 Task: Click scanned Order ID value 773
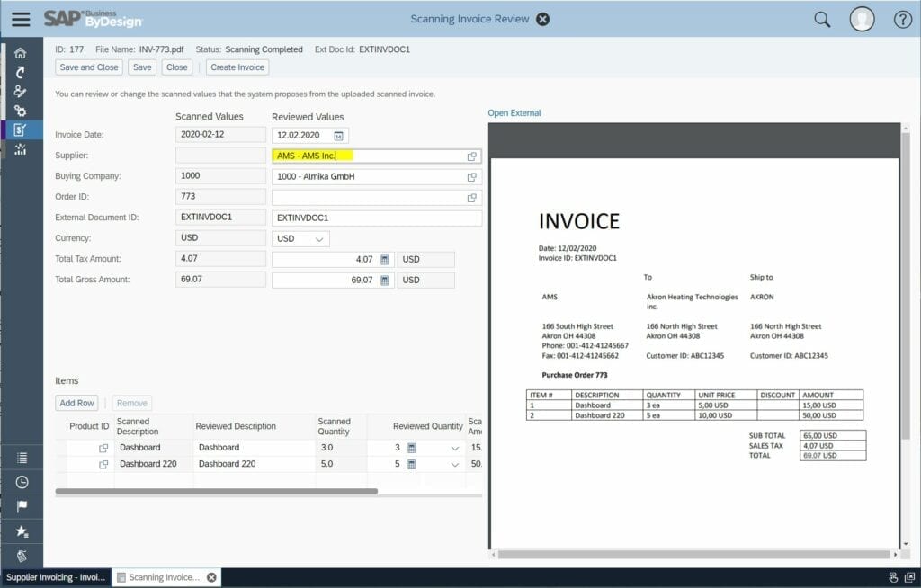pos(220,197)
